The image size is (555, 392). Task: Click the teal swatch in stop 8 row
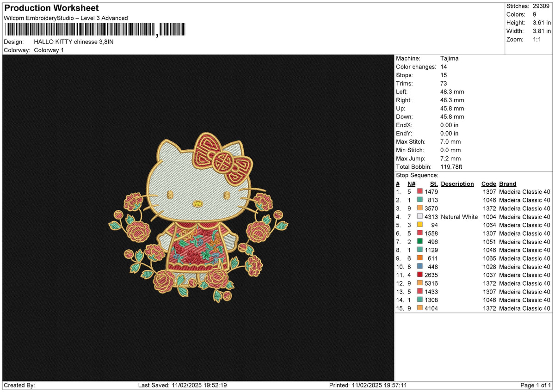pos(420,250)
